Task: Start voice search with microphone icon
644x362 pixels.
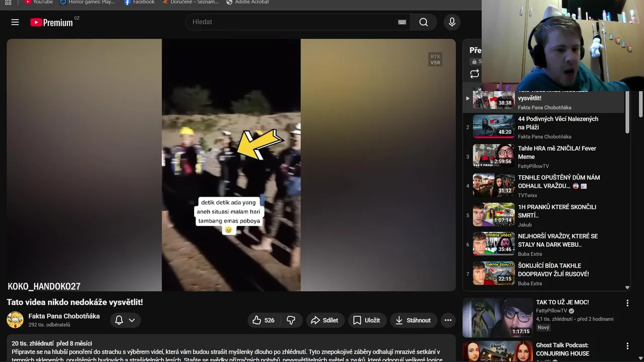Action: (x=452, y=22)
